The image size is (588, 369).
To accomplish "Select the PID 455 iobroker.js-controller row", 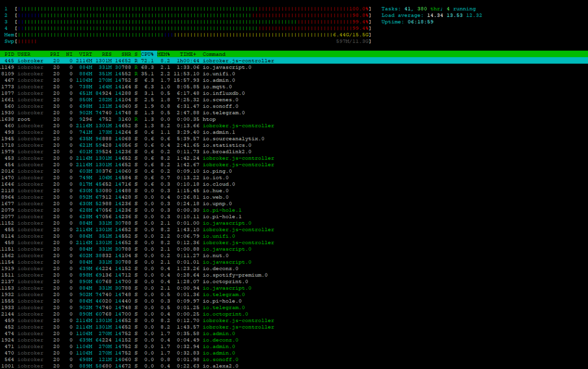I will [294, 230].
